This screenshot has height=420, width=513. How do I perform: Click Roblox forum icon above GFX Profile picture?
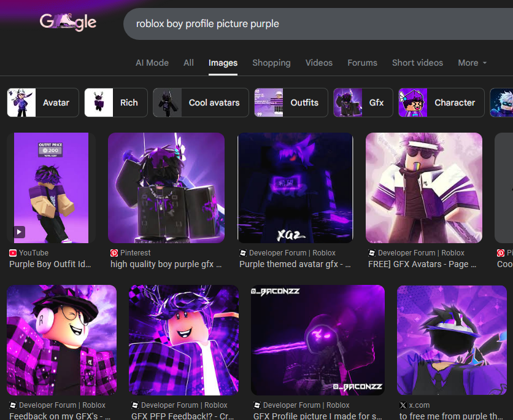pos(257,405)
